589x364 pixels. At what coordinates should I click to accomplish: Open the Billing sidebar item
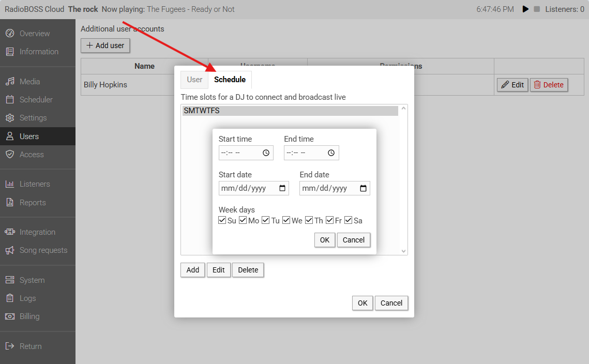[29, 316]
